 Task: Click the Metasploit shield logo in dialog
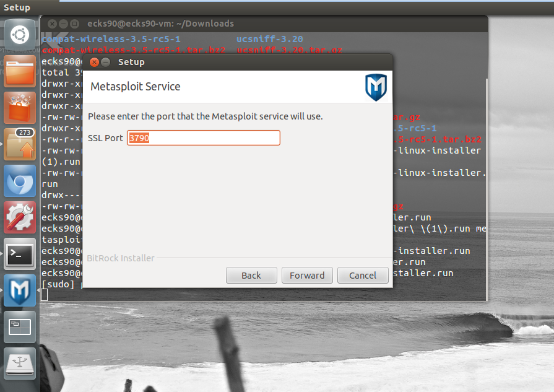376,87
